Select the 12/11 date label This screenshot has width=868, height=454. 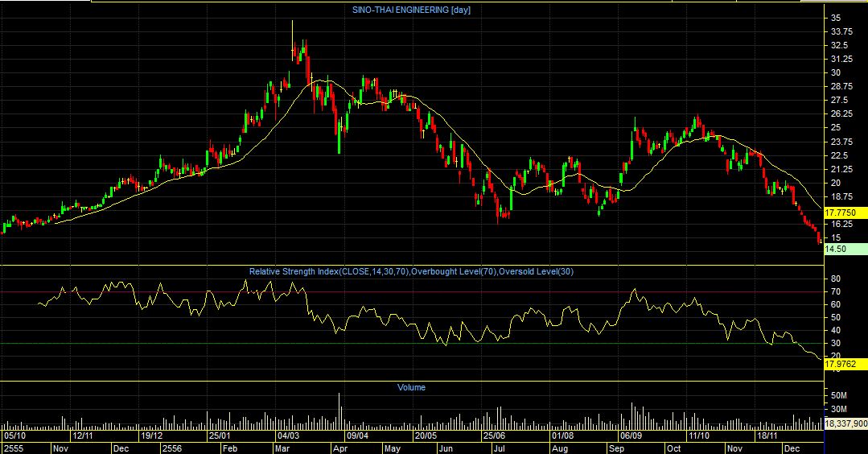click(x=83, y=436)
